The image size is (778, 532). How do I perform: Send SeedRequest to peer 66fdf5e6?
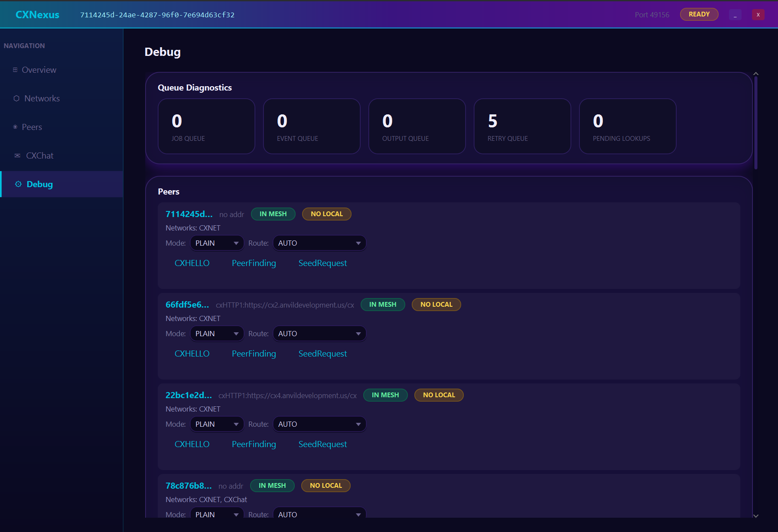[322, 354]
